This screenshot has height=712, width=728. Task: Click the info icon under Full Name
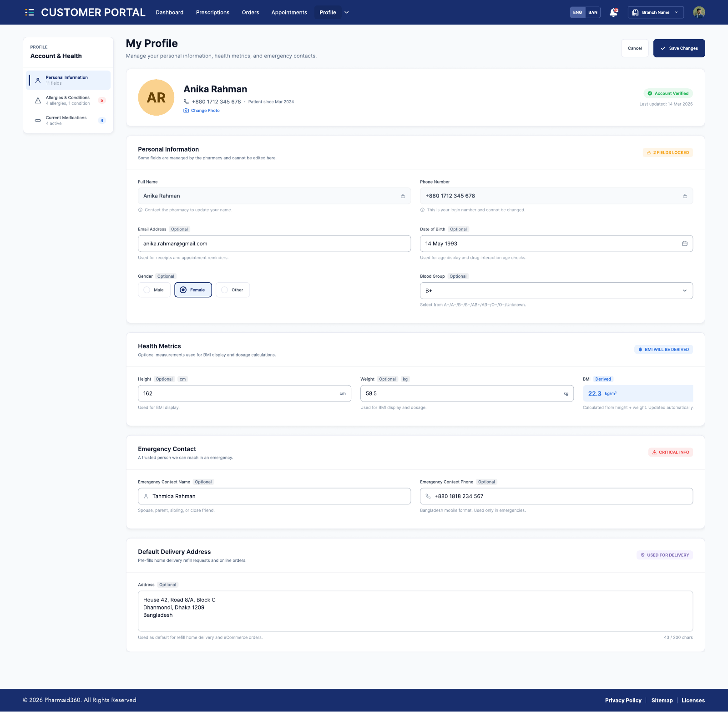[x=140, y=210]
